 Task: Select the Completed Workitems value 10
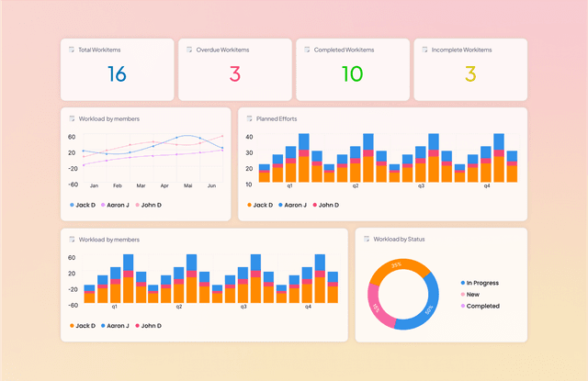coord(352,74)
